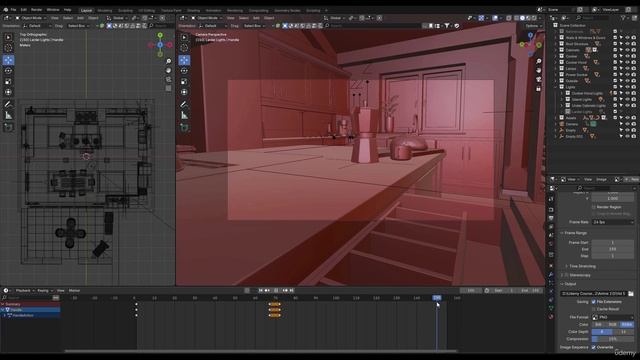640x360 pixels.
Task: Click the lock camera to view icon
Action: (x=539, y=88)
